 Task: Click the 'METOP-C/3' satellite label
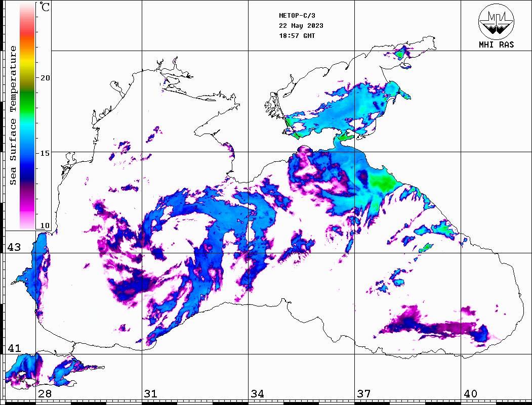point(297,16)
